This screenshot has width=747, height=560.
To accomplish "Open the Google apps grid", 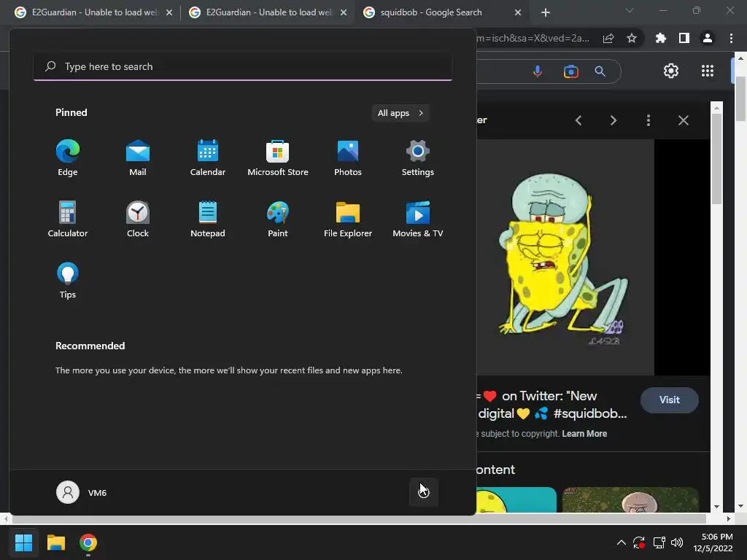I will click(708, 71).
